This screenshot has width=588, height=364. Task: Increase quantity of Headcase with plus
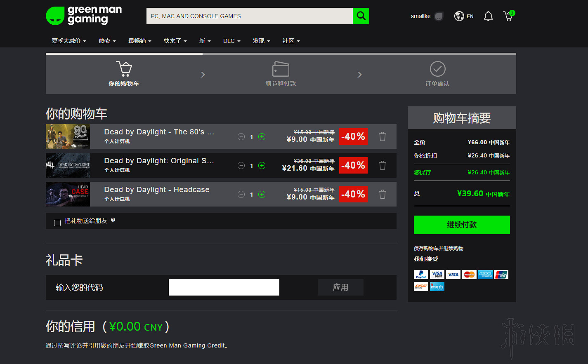pyautogui.click(x=262, y=195)
